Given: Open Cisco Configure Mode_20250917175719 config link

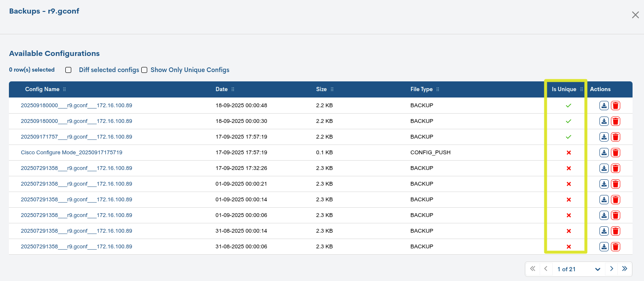Looking at the screenshot, I should coord(71,153).
